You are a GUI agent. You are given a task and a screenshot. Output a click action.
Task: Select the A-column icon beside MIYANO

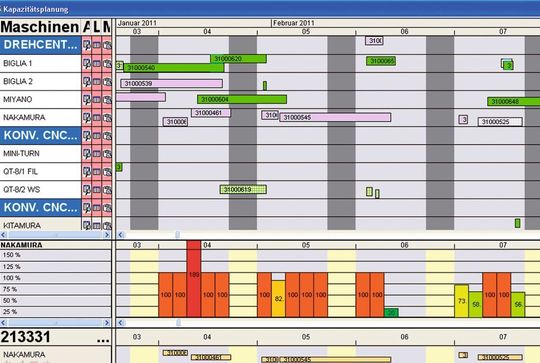click(x=86, y=100)
